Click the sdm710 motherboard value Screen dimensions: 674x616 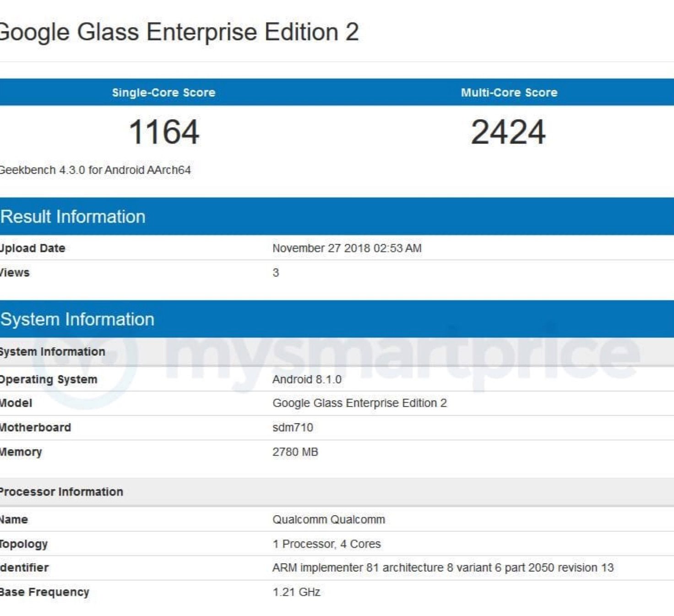(293, 428)
